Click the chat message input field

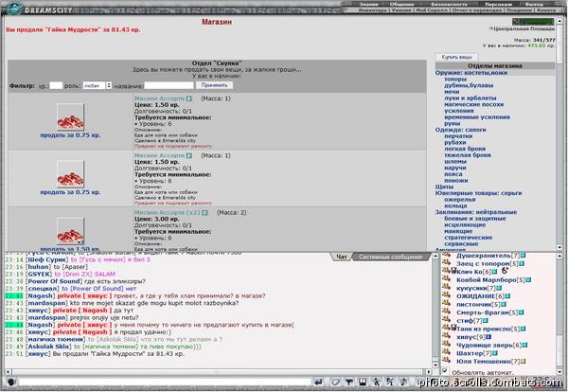[165, 382]
